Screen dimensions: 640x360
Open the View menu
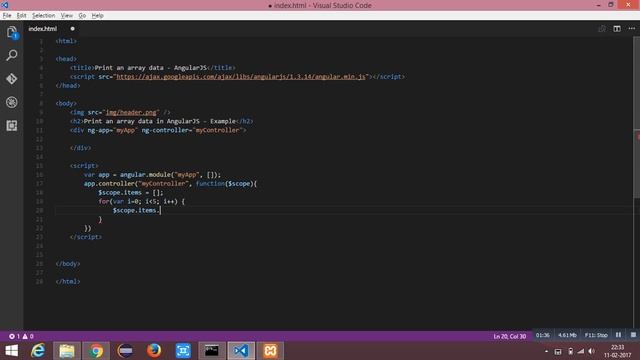click(67, 16)
